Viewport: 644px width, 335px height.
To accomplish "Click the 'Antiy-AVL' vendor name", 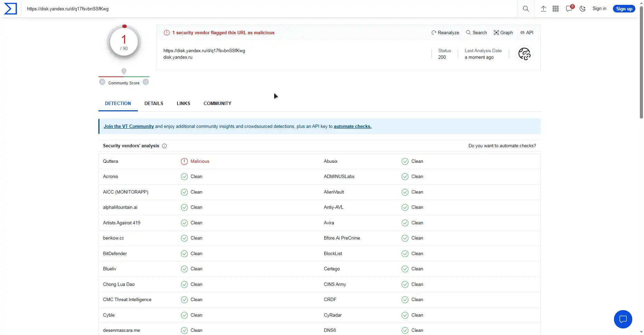I will coord(334,207).
